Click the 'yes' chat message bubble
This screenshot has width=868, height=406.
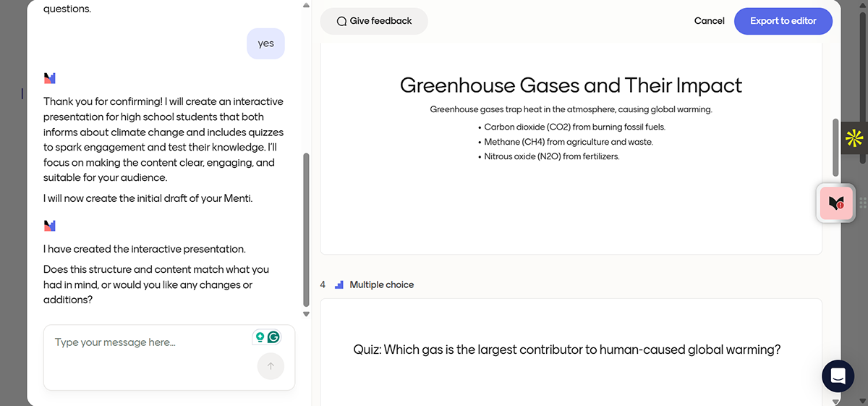point(265,43)
